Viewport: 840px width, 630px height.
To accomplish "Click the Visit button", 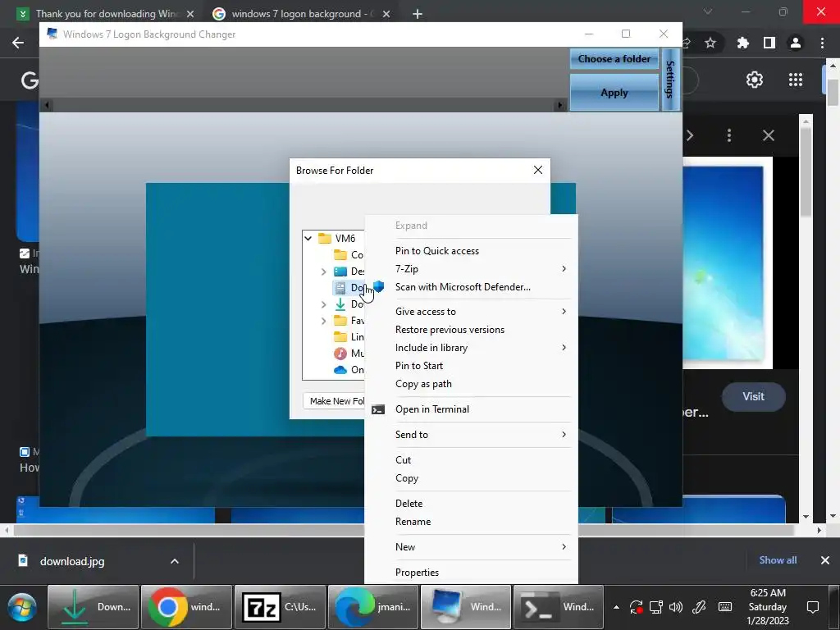I will pos(753,396).
